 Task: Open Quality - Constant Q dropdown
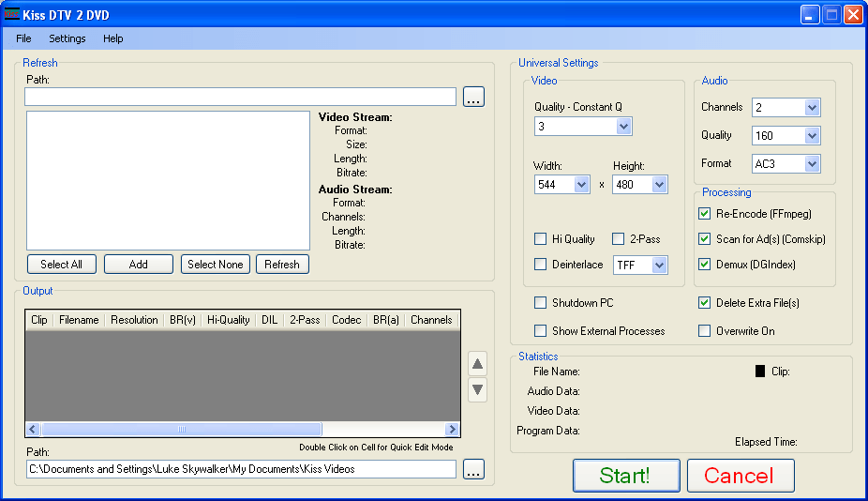click(623, 127)
